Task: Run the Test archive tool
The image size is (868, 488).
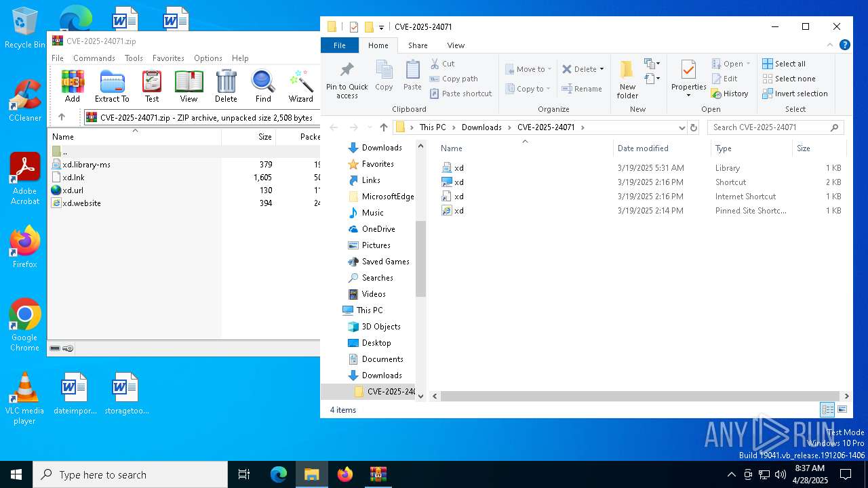Action: coord(152,86)
